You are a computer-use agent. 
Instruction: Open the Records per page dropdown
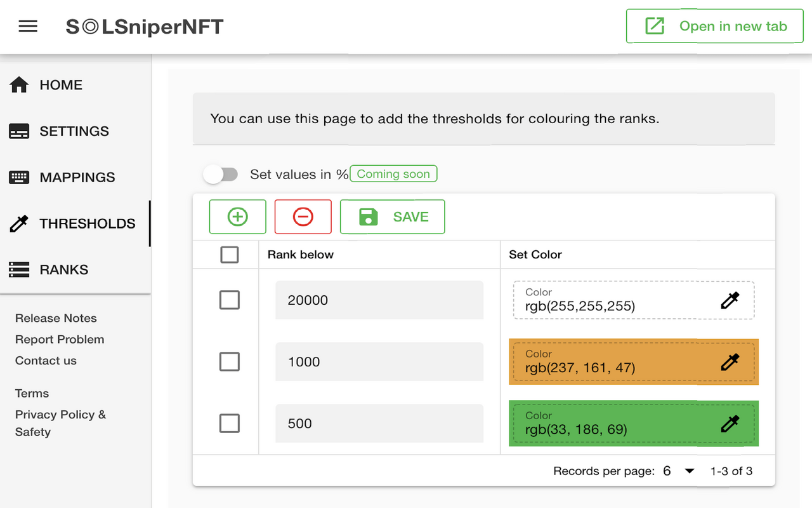(x=679, y=471)
